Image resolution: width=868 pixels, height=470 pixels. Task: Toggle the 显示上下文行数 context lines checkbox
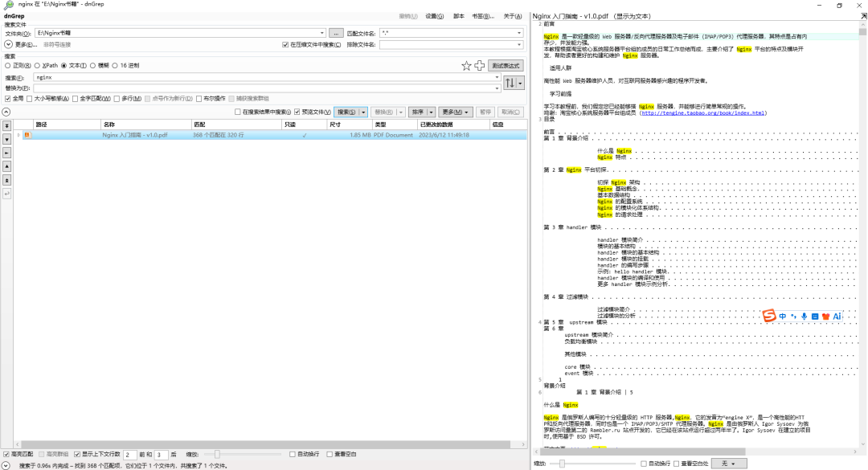77,454
